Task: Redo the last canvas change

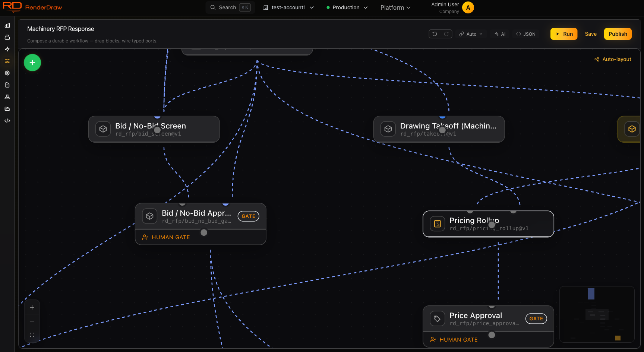Action: point(446,34)
